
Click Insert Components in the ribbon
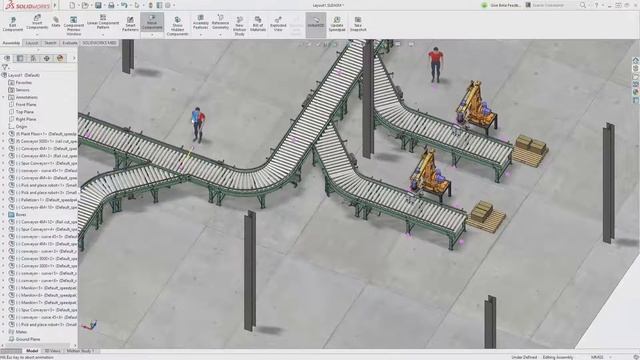[37, 22]
